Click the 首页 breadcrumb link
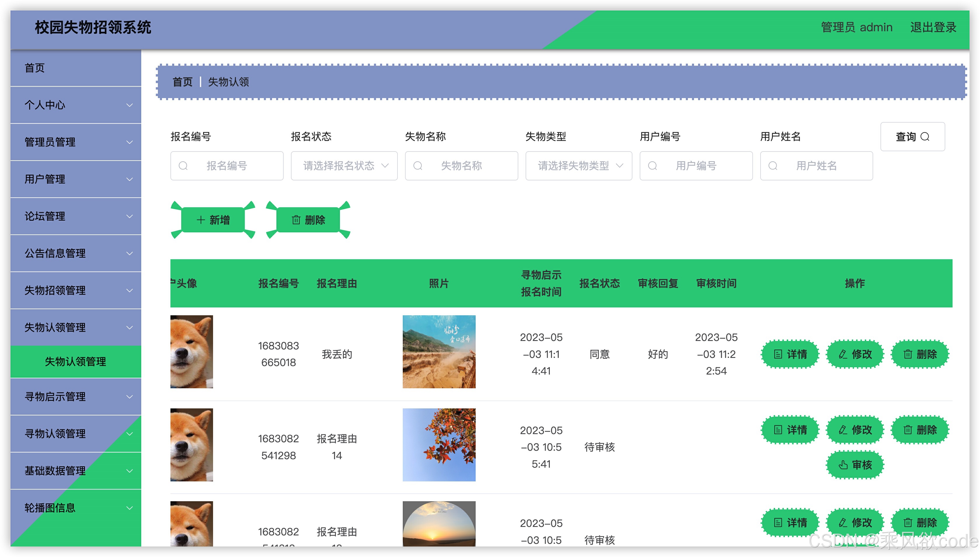The height and width of the screenshot is (557, 980). coord(182,82)
